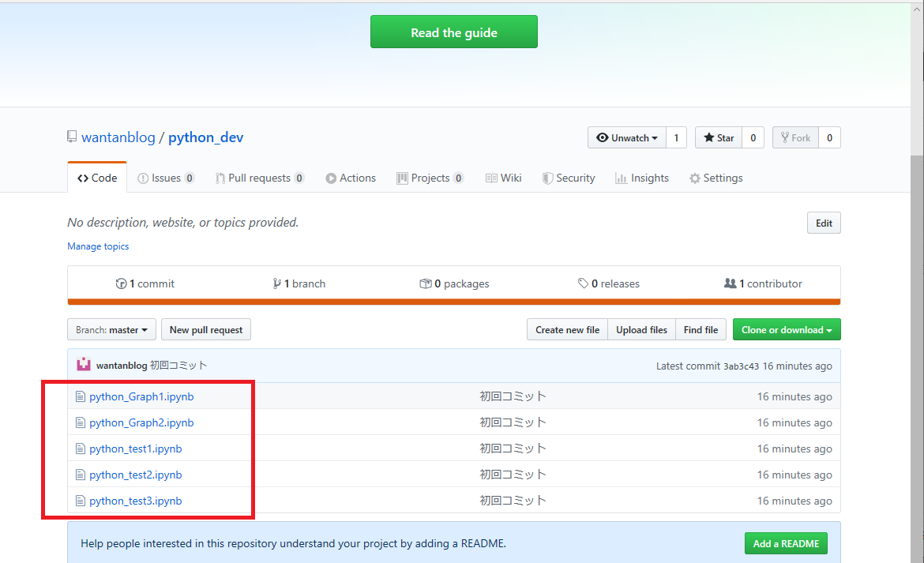924x563 pixels.
Task: Open the Unwatch dropdown
Action: 627,138
